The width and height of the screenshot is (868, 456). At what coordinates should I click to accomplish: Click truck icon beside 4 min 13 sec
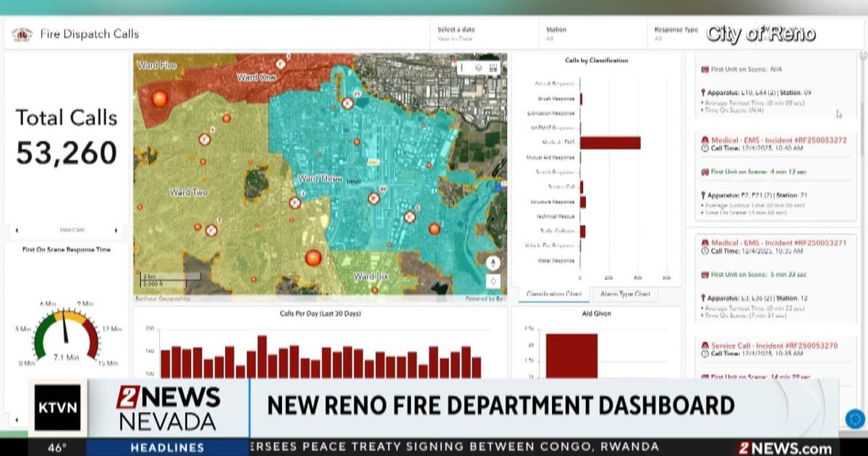pyautogui.click(x=705, y=172)
